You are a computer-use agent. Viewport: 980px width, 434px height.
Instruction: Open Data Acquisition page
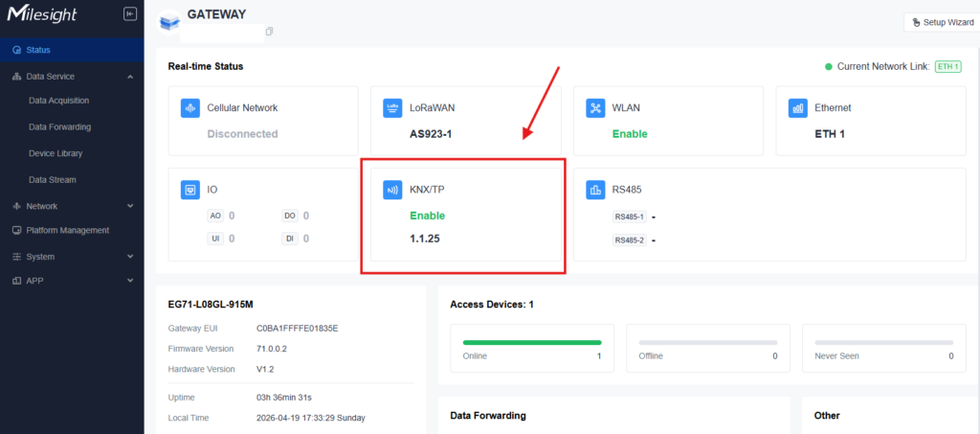(x=59, y=100)
